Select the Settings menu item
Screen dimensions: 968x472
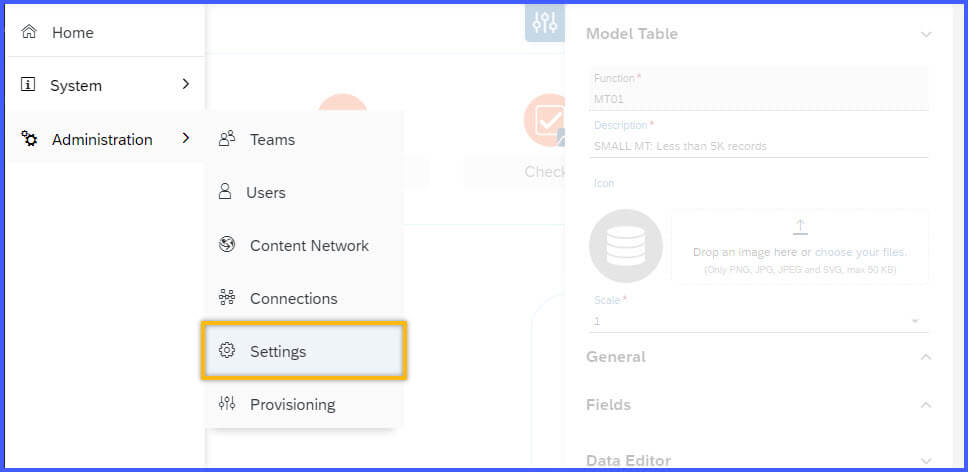304,350
